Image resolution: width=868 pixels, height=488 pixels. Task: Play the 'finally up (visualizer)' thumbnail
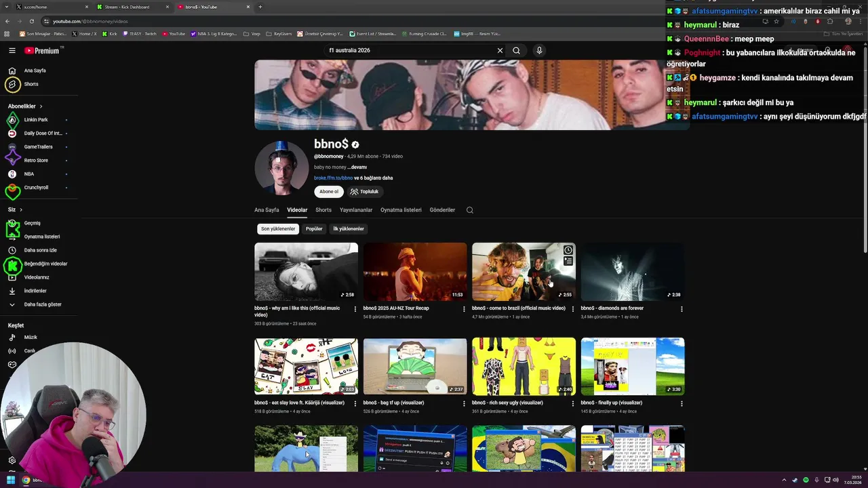tap(633, 367)
